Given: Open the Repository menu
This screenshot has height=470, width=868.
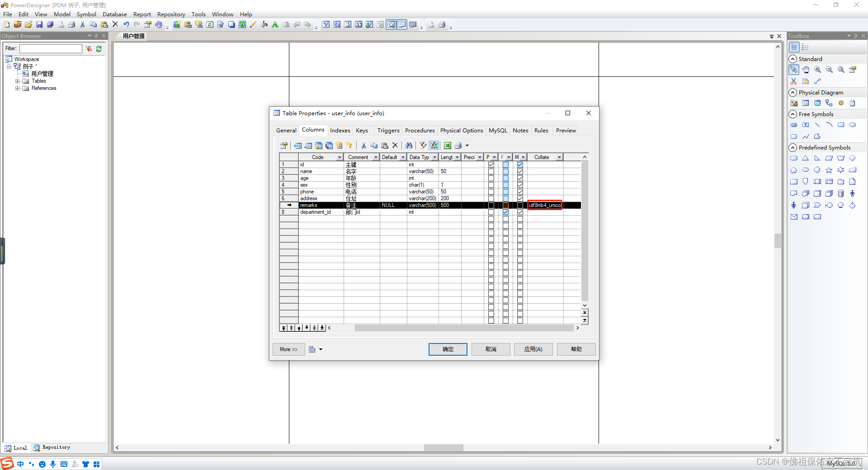Looking at the screenshot, I should click(x=171, y=14).
